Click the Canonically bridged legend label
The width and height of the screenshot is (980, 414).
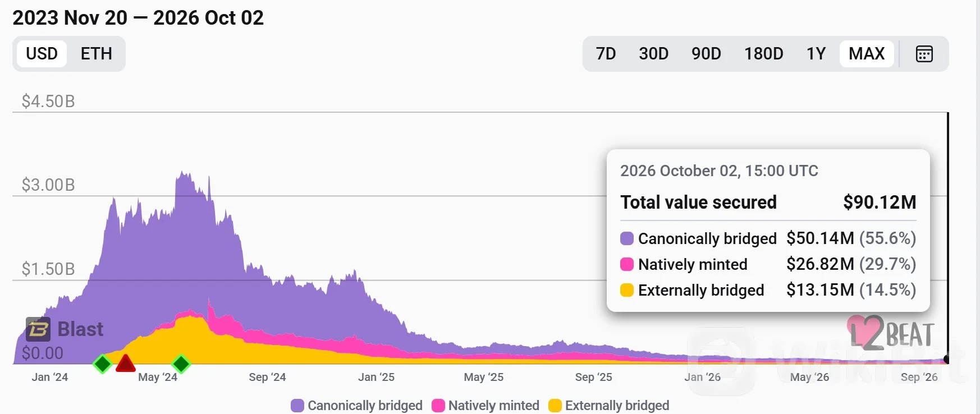click(x=365, y=406)
